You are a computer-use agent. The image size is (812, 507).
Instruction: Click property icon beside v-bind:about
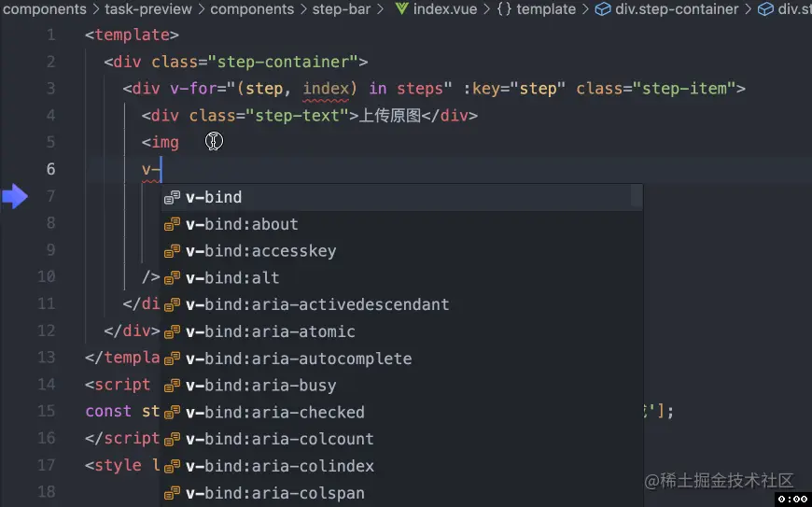point(172,224)
